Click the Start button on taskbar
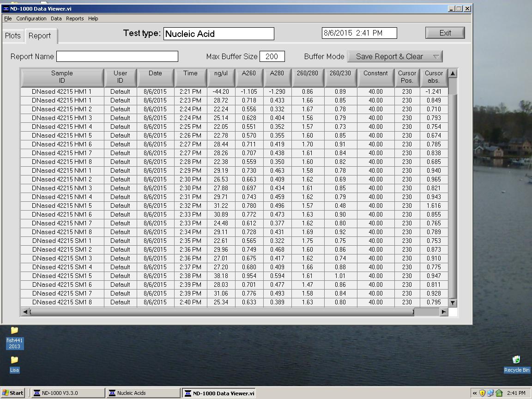Screen dimensions: 532x399 coord(13,393)
